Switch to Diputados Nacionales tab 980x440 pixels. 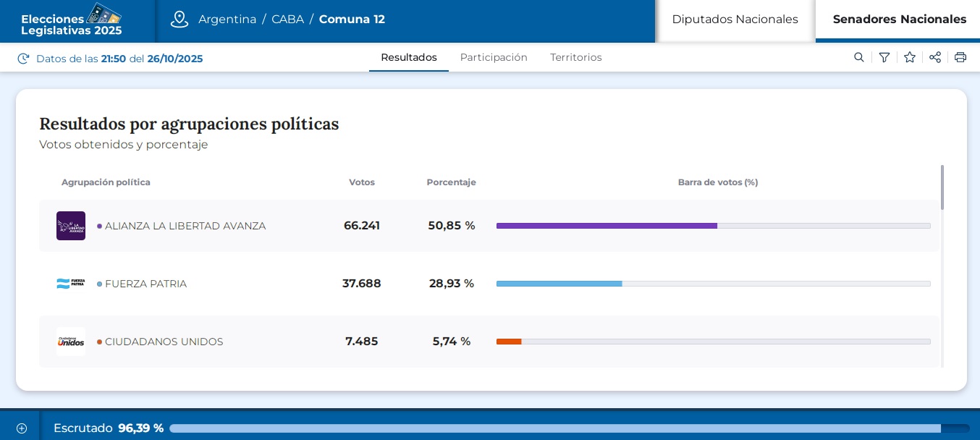tap(735, 20)
